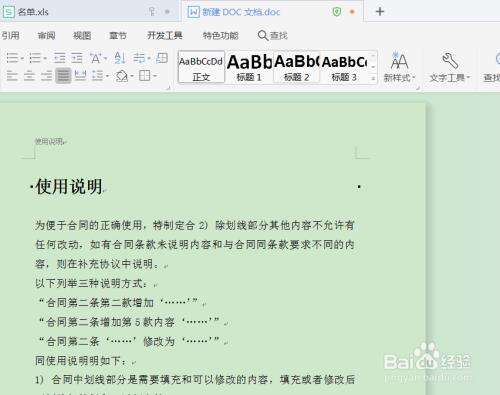Image resolution: width=500 pixels, height=395 pixels.
Task: Click the text frame icon beside paragraph marks
Action: 162,58
